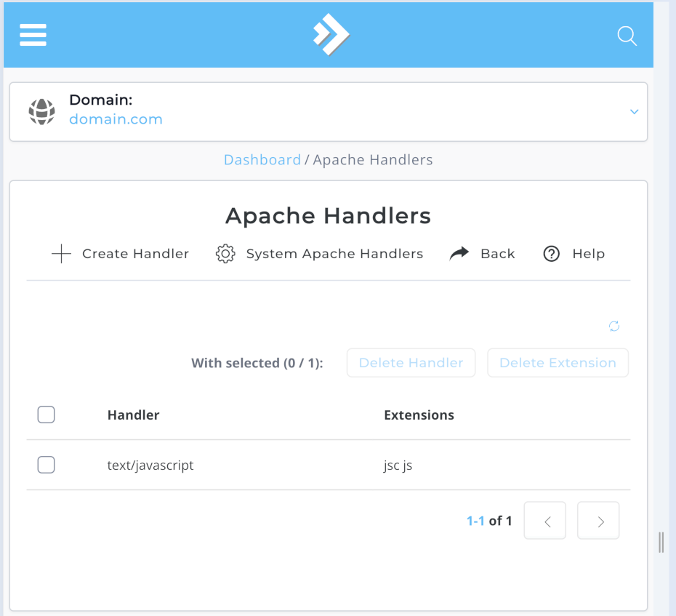Go to previous page of handlers

click(544, 520)
